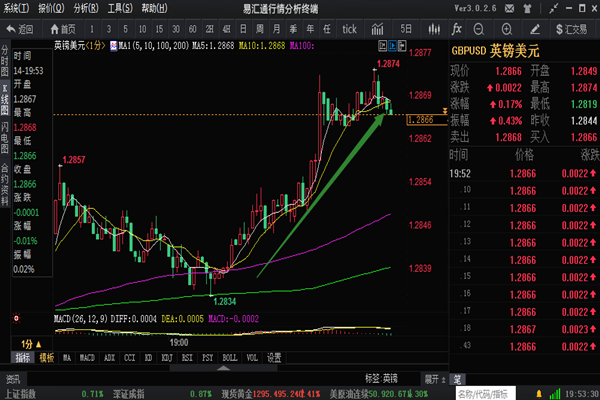Select the BOLL indicator tab
This screenshot has width=600, height=400.
pyautogui.click(x=229, y=356)
